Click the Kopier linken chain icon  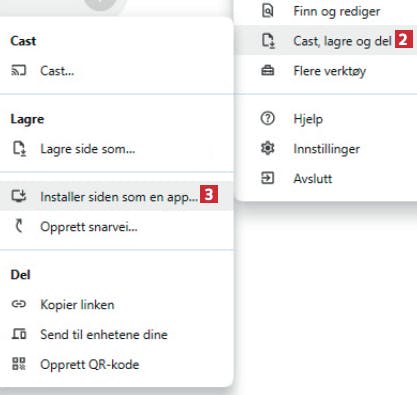(19, 304)
